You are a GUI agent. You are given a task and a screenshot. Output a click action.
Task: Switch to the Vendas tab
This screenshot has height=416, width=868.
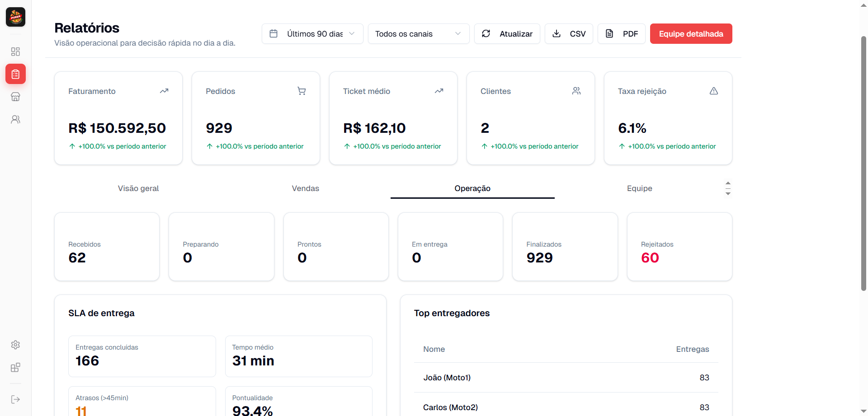(305, 188)
